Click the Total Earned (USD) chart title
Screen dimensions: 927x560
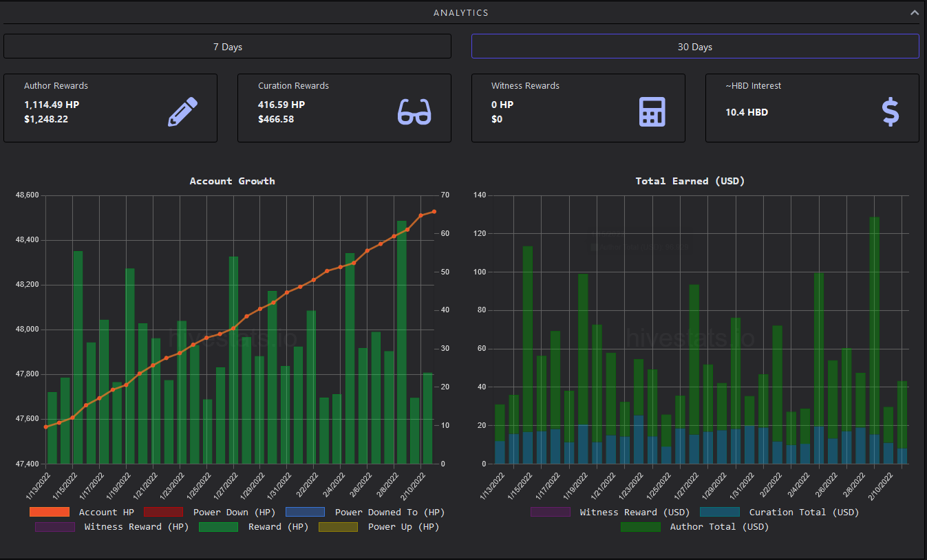click(x=690, y=181)
